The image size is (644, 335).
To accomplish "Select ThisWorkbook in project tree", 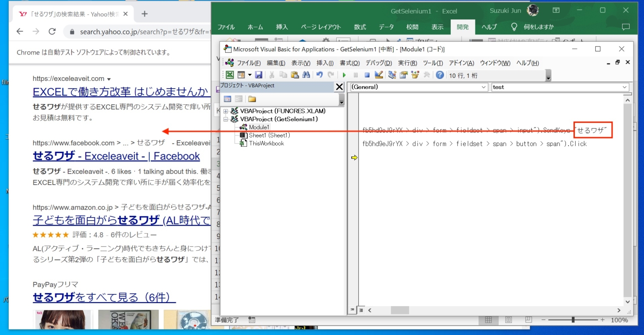I will pos(266,143).
